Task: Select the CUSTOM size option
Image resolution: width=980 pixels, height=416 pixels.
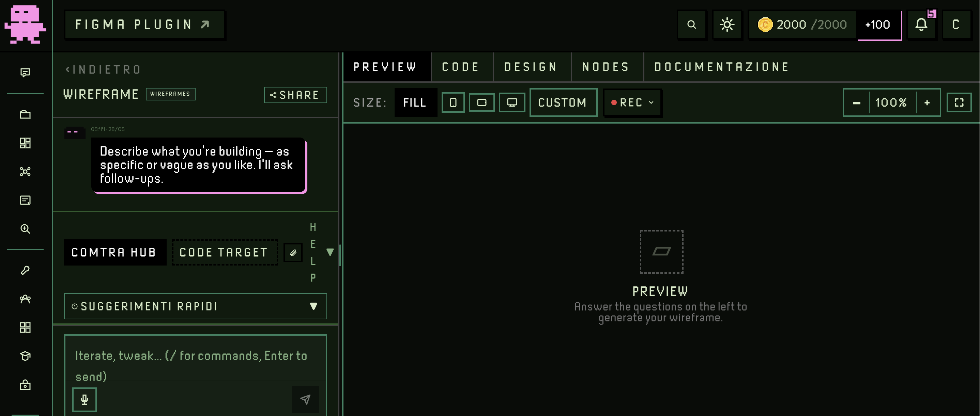Action: point(563,102)
